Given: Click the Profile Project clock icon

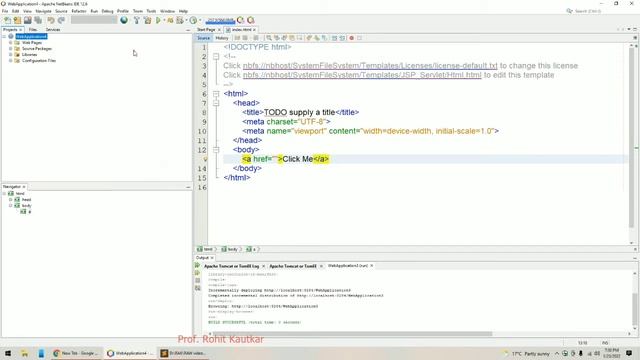Looking at the screenshot, I should [193, 20].
